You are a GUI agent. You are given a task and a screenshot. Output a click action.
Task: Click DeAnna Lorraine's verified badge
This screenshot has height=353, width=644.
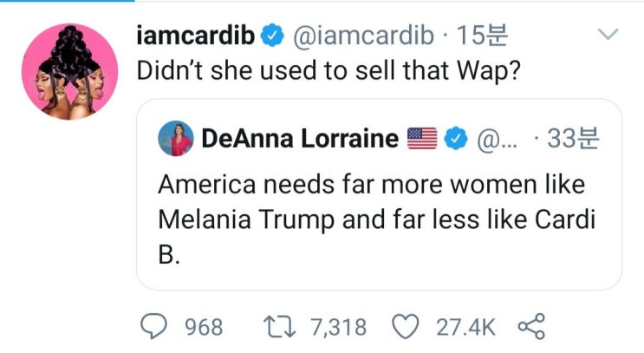click(x=456, y=138)
